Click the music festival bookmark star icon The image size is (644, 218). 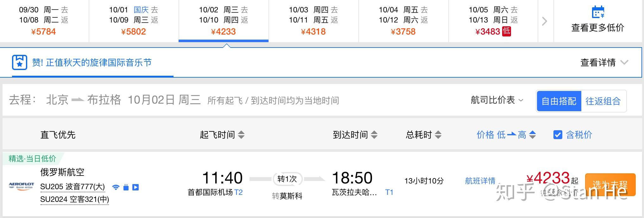point(19,62)
